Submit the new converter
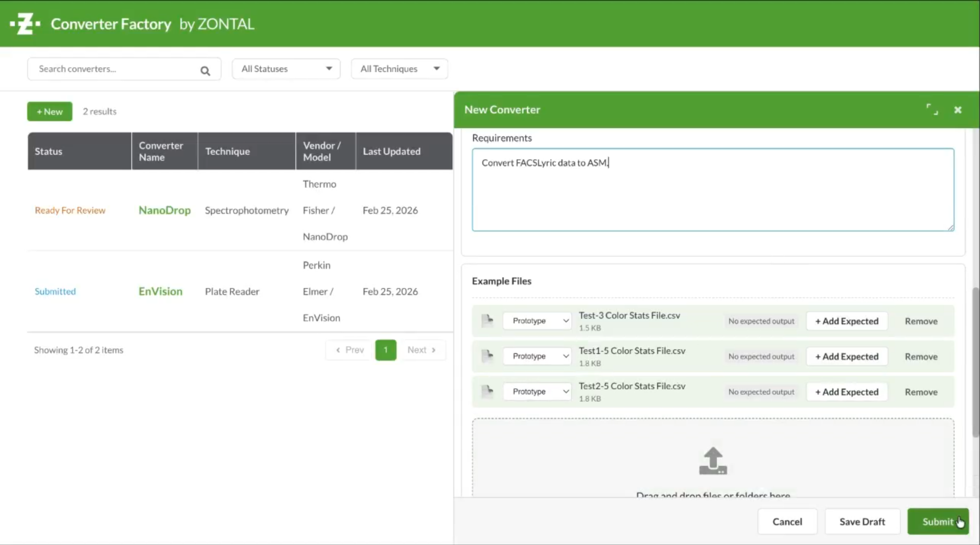This screenshot has width=980, height=545. [x=938, y=522]
